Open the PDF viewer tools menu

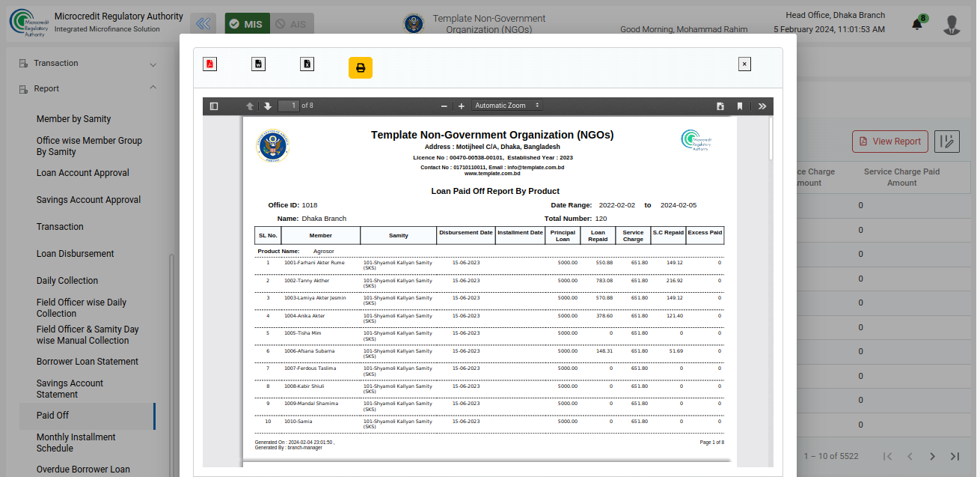(762, 106)
